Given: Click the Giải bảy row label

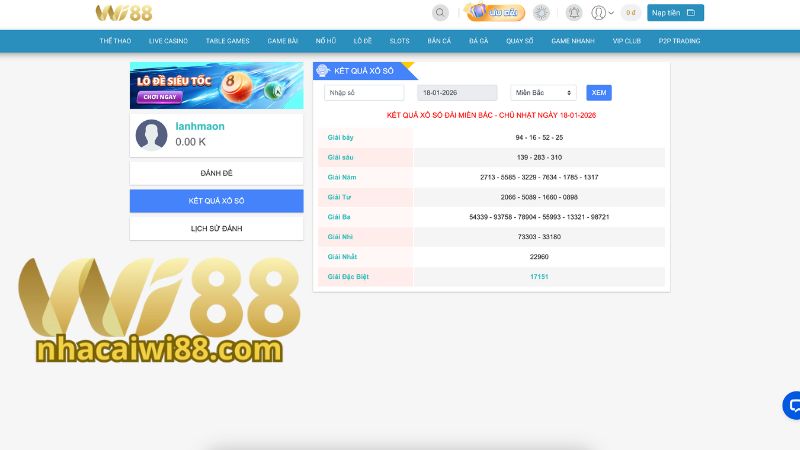Looking at the screenshot, I should [340, 138].
